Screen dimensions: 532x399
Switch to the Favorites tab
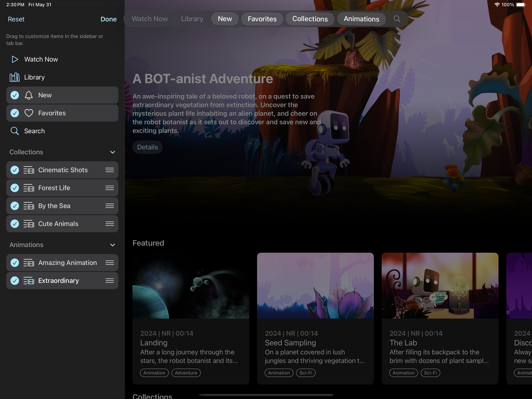coord(262,19)
